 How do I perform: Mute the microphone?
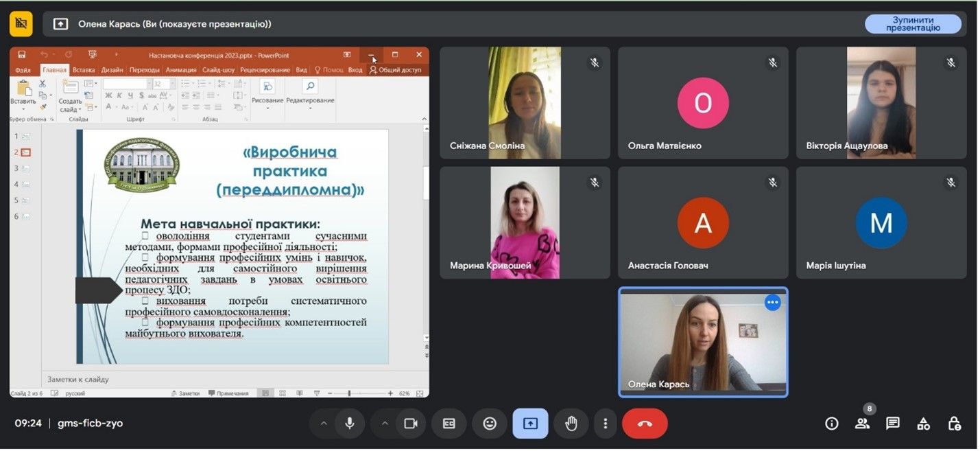(350, 424)
